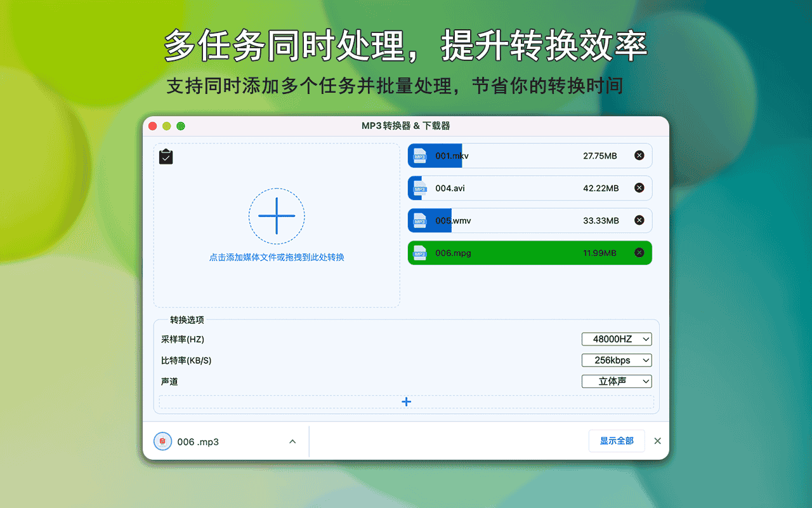Select the green 006.mpg row

[x=527, y=252]
